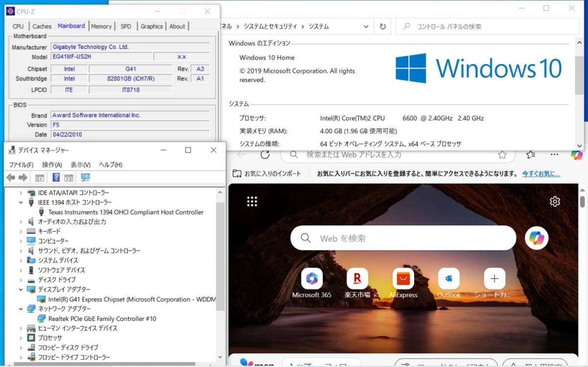
Task: Select サウンド、ビデオ、およびゲーム コントローラー tree item
Action: click(x=89, y=251)
